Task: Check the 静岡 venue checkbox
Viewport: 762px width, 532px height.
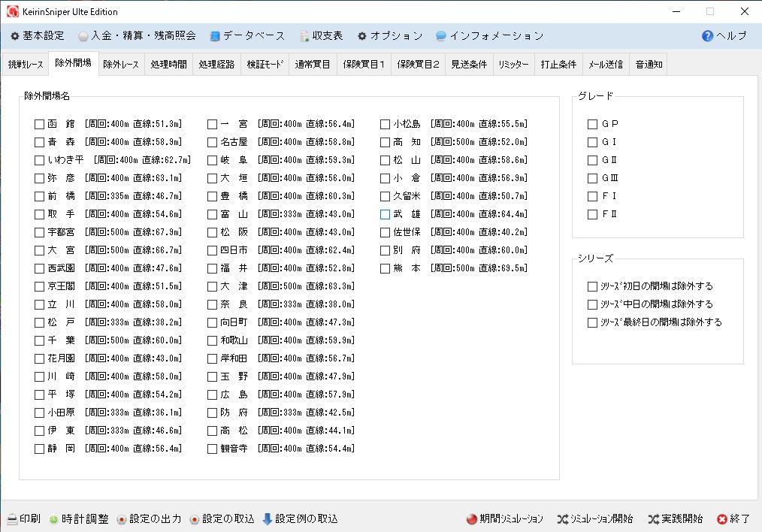Action: pyautogui.click(x=39, y=449)
